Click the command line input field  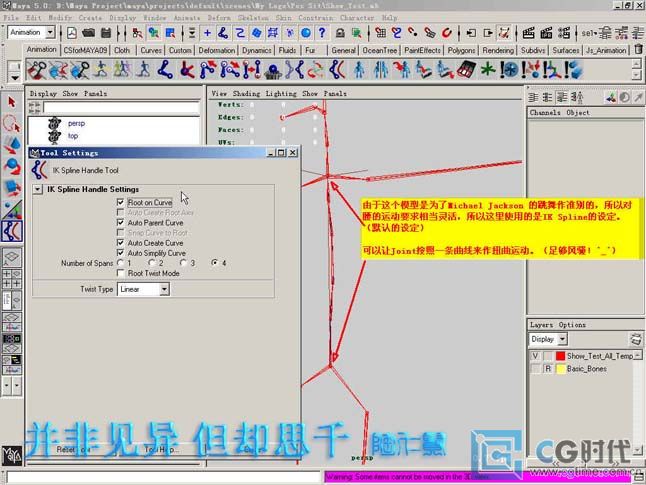[164, 477]
